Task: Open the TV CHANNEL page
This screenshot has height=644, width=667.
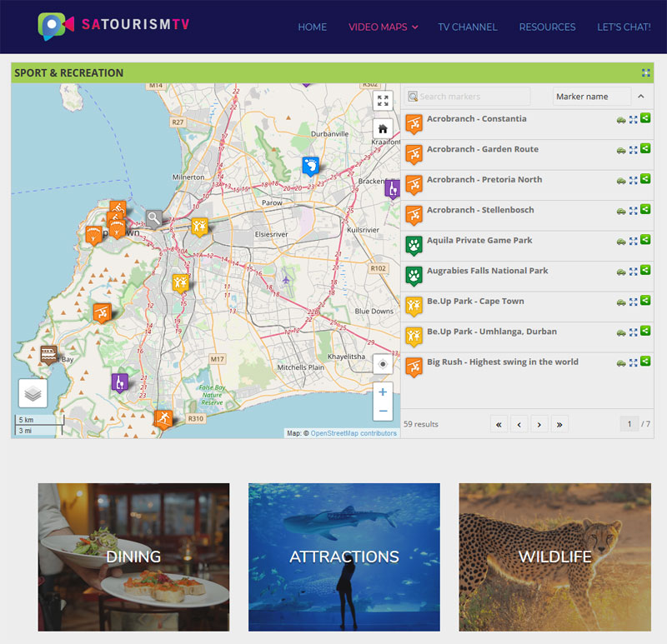Action: (x=468, y=27)
